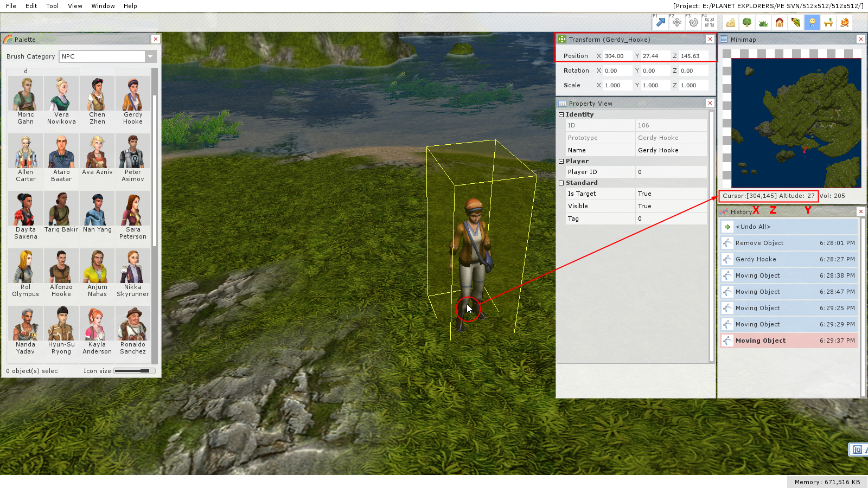This screenshot has width=868, height=488.
Task: Open the View menu
Action: 75,6
